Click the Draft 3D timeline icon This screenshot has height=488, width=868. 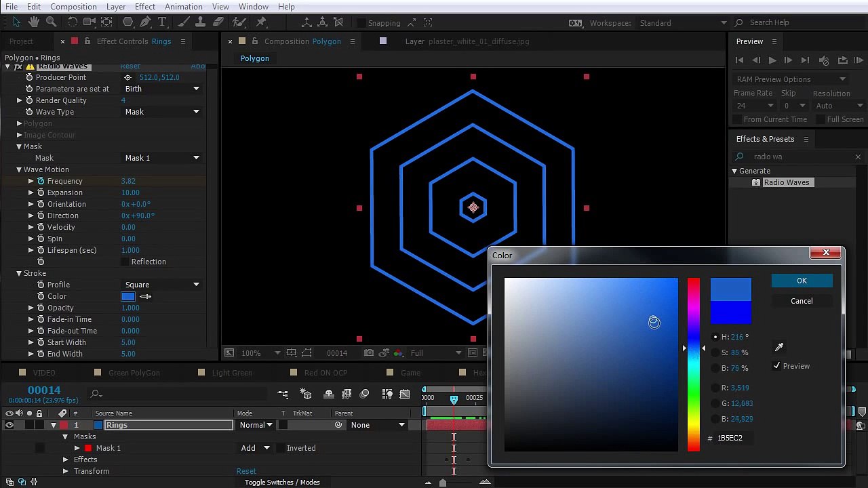tap(306, 394)
